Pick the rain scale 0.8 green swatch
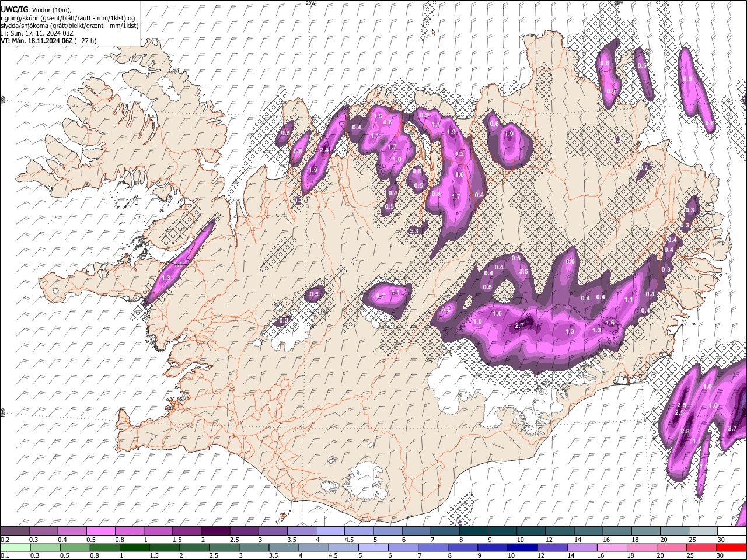747x560 pixels. tap(105, 547)
